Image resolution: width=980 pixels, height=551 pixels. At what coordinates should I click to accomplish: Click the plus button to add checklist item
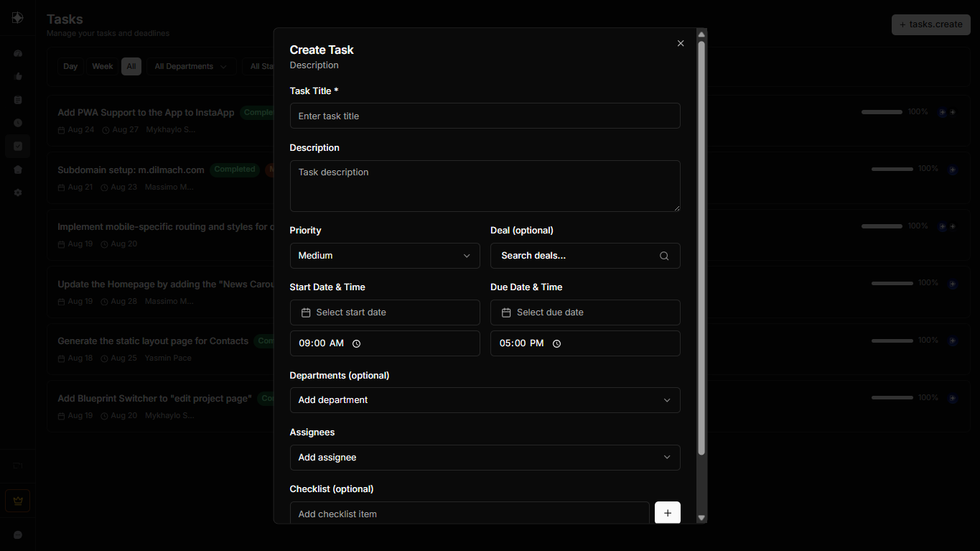coord(668,513)
